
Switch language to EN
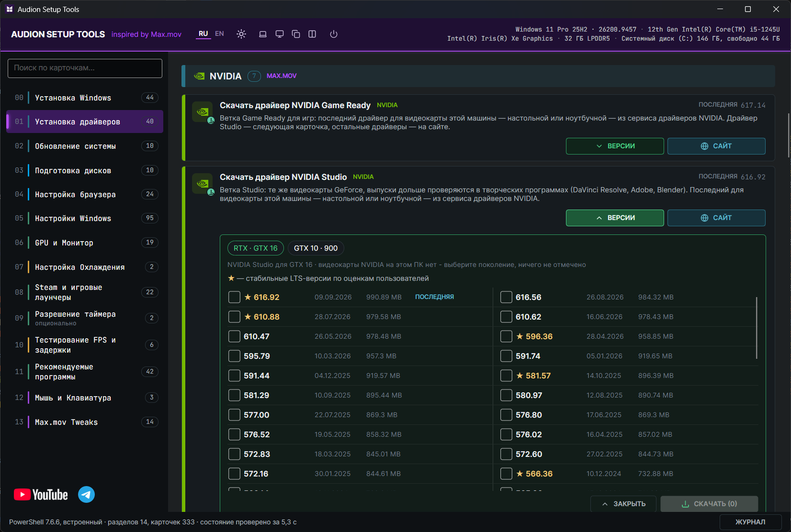pos(220,34)
